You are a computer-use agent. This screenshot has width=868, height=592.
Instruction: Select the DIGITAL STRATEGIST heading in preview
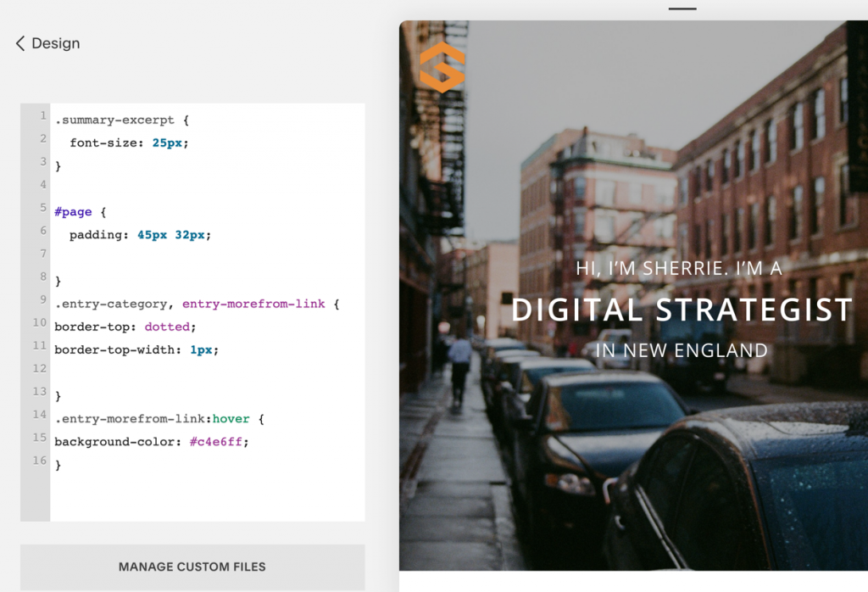click(x=682, y=310)
